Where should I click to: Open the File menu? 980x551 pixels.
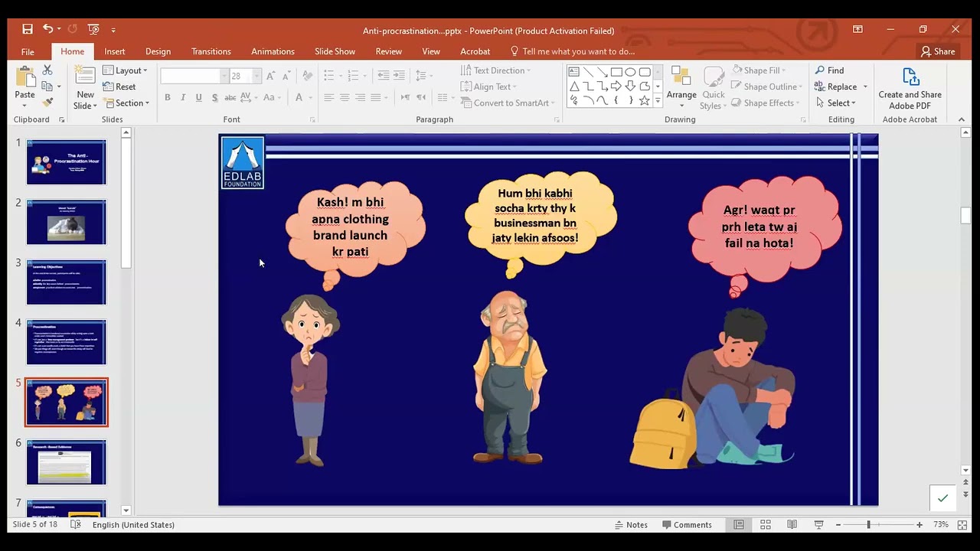(28, 51)
